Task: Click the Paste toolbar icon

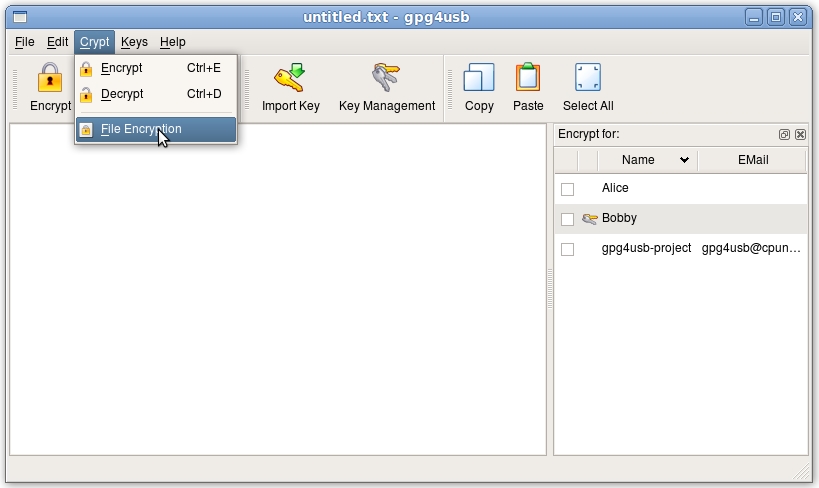Action: [x=528, y=77]
